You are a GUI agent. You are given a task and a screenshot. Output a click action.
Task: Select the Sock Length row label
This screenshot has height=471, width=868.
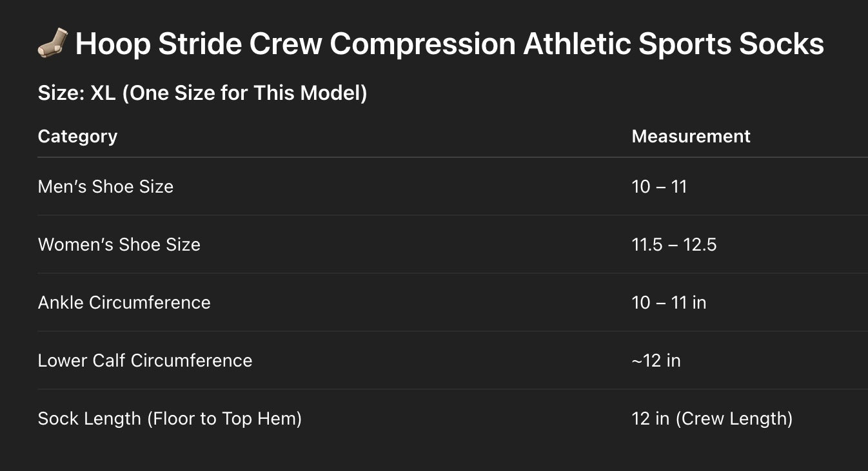(170, 418)
